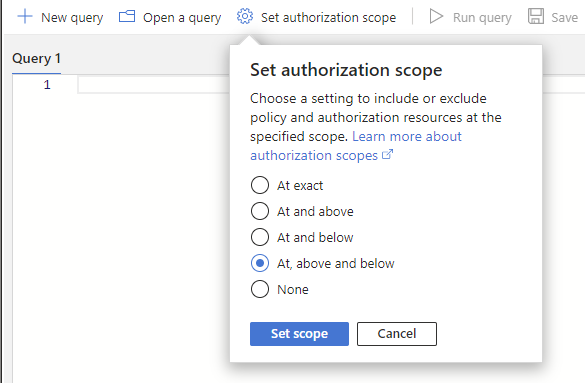
Task: Click Set authorization scope toolbar label
Action: [328, 18]
